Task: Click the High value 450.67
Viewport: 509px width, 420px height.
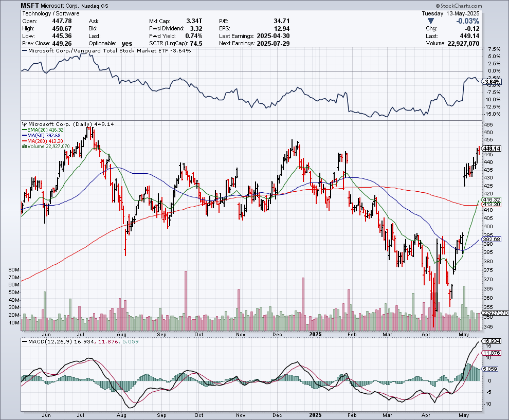Action: (x=62, y=29)
